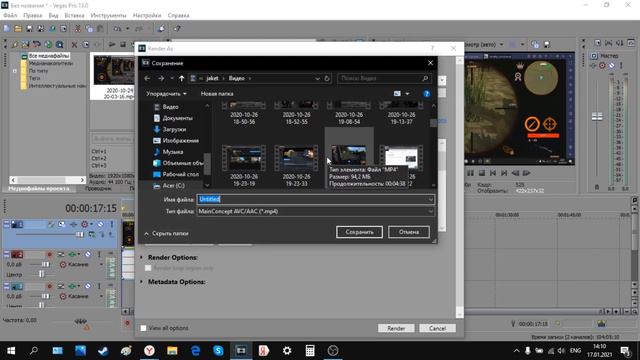This screenshot has width=640, height=360.
Task: Arm the first audio track for record
Action: coord(50,254)
